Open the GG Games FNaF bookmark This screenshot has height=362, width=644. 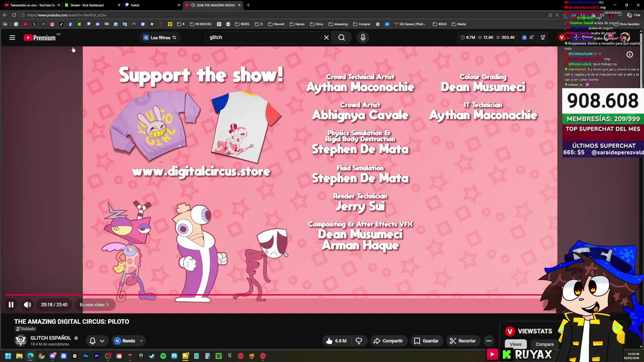(x=409, y=24)
